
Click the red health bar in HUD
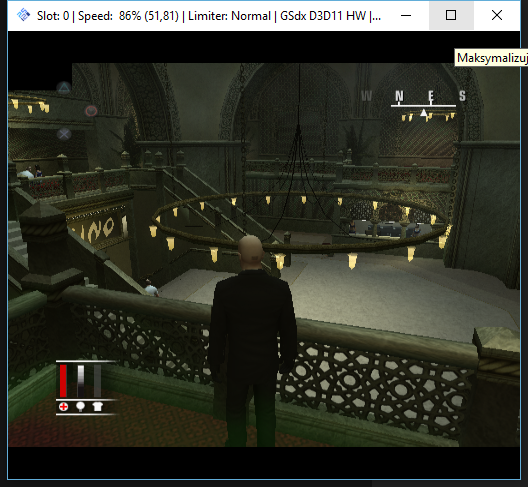coord(63,381)
